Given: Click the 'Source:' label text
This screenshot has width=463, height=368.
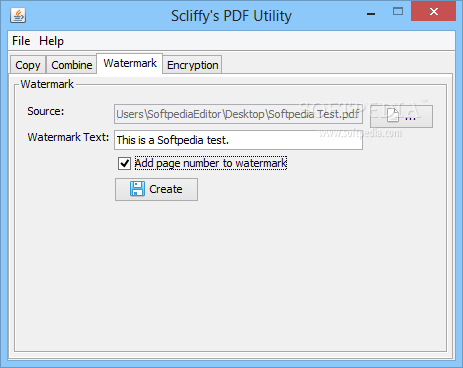Looking at the screenshot, I should [x=46, y=111].
